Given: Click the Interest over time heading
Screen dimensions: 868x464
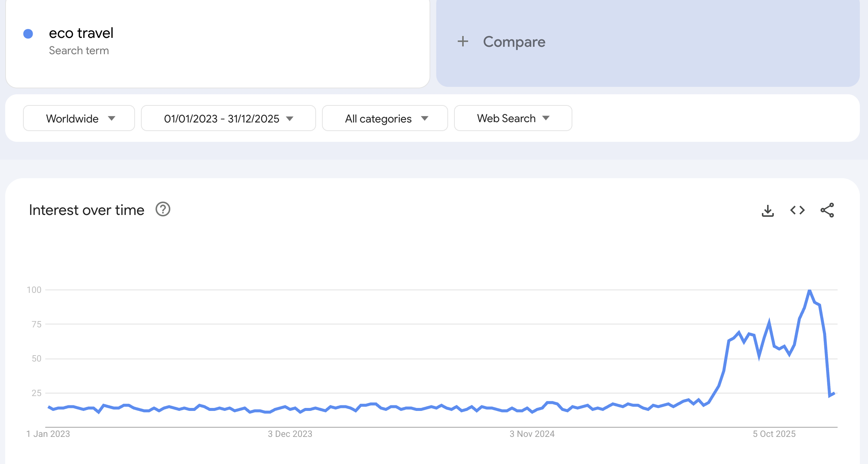Looking at the screenshot, I should (86, 209).
